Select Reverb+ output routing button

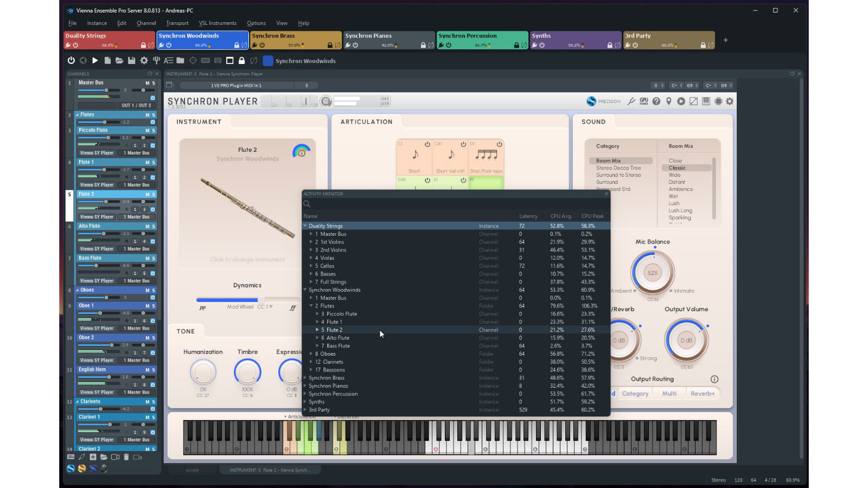[x=702, y=394]
